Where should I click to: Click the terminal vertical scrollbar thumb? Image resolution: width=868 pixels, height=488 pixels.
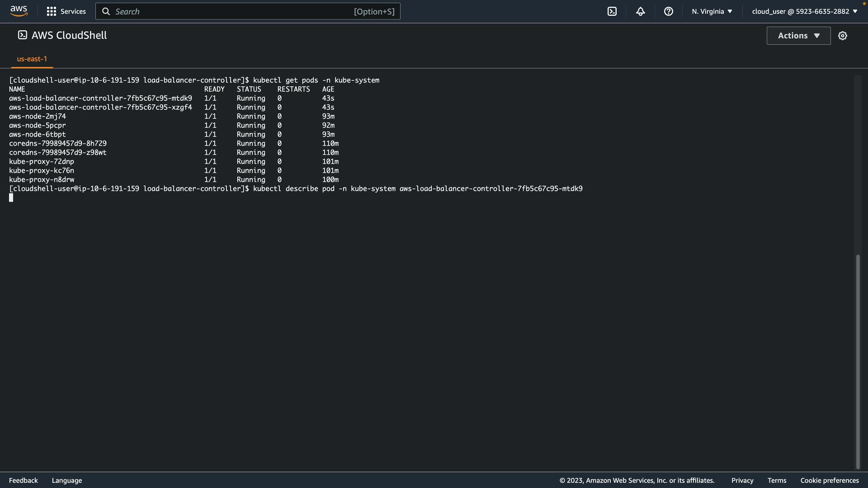pos(858,361)
